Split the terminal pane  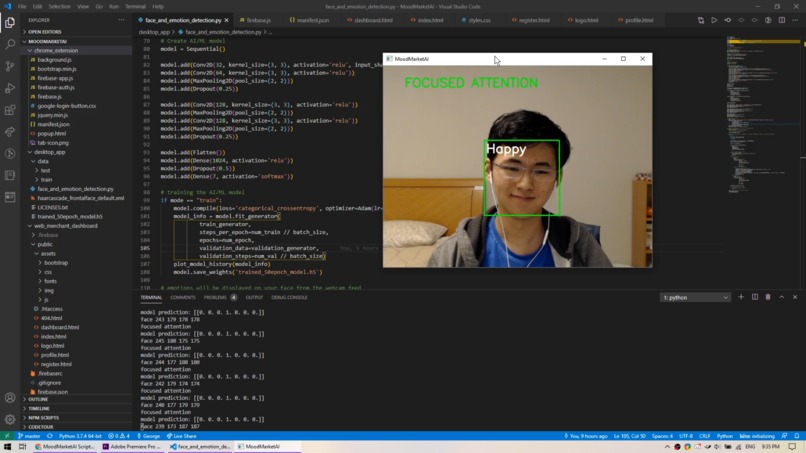[x=755, y=297]
